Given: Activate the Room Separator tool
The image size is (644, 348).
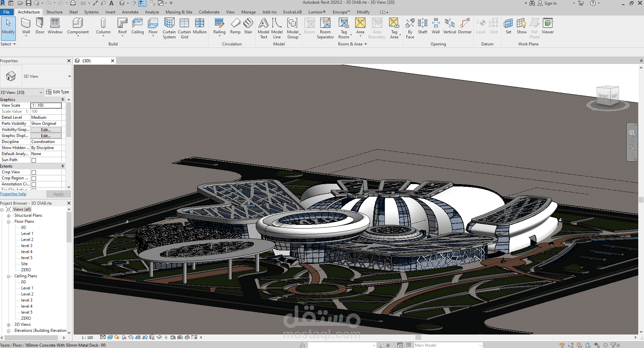Looking at the screenshot, I should 325,28.
